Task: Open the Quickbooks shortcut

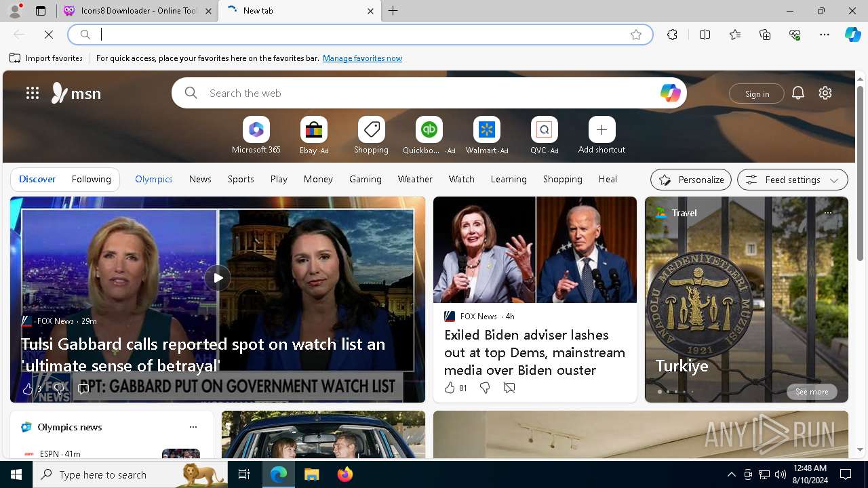Action: point(429,136)
